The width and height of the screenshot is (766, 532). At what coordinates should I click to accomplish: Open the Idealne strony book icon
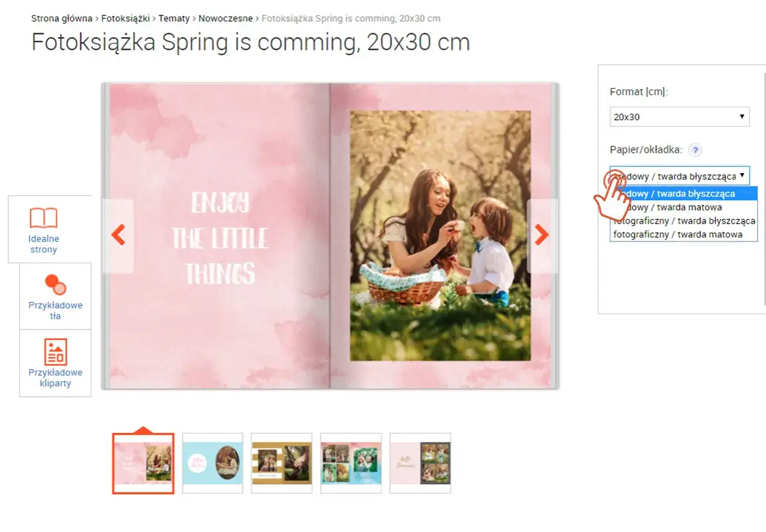tap(43, 218)
